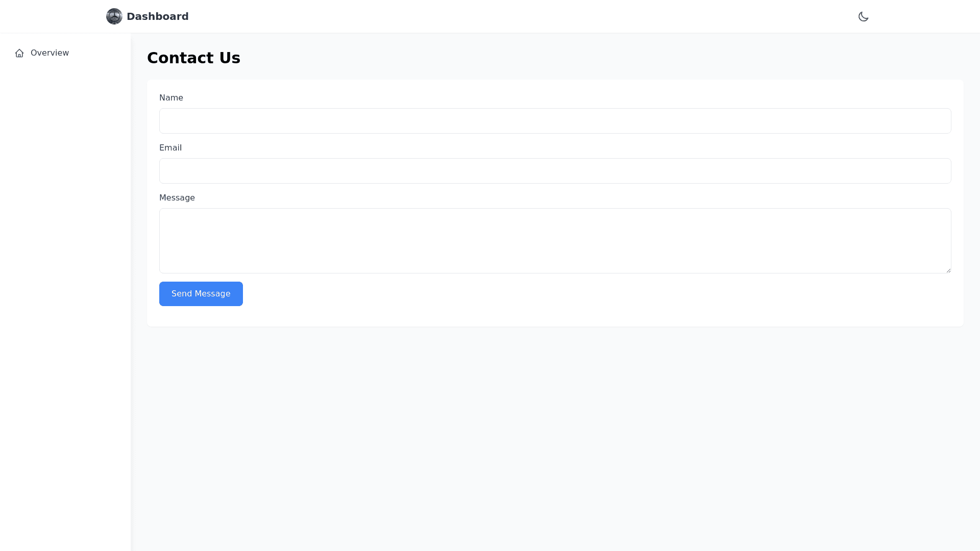Focus the Name input field
The height and width of the screenshot is (551, 980).
click(x=555, y=121)
